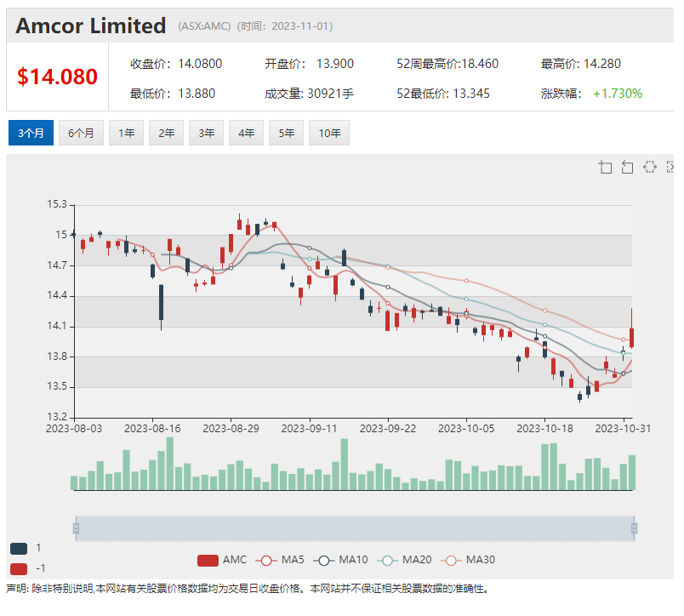This screenshot has height=616, width=684.
Task: Switch chart to the 5年 range
Action: (286, 133)
